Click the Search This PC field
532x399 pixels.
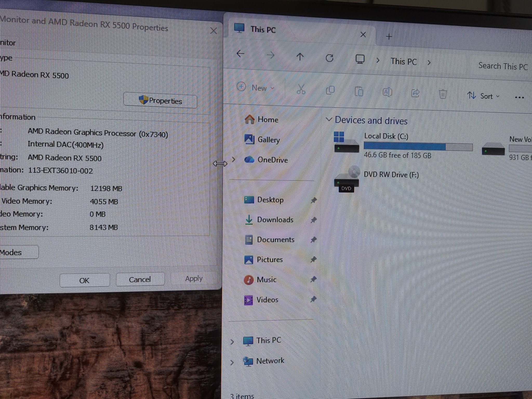(503, 67)
